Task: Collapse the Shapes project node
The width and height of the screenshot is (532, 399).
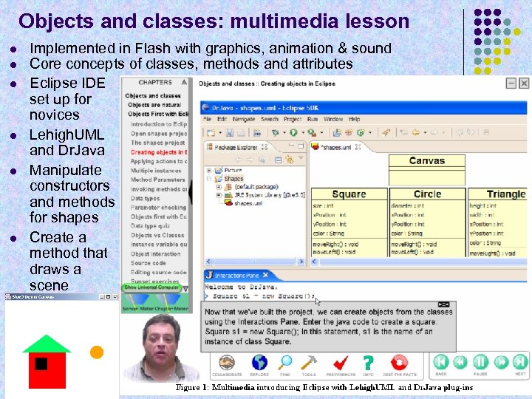Action: (209, 179)
